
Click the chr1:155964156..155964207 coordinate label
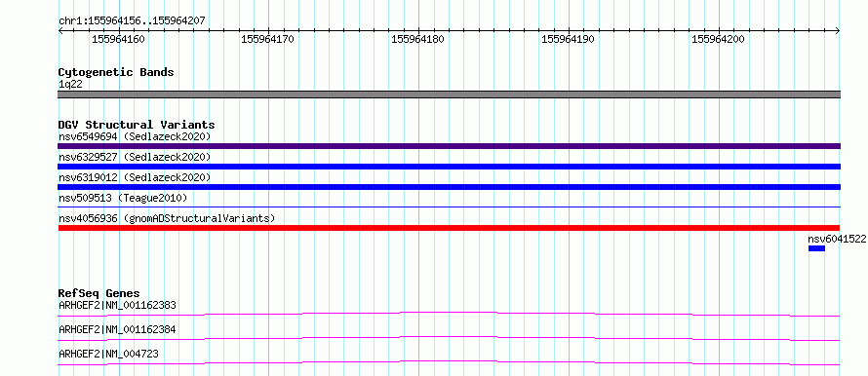tap(132, 21)
